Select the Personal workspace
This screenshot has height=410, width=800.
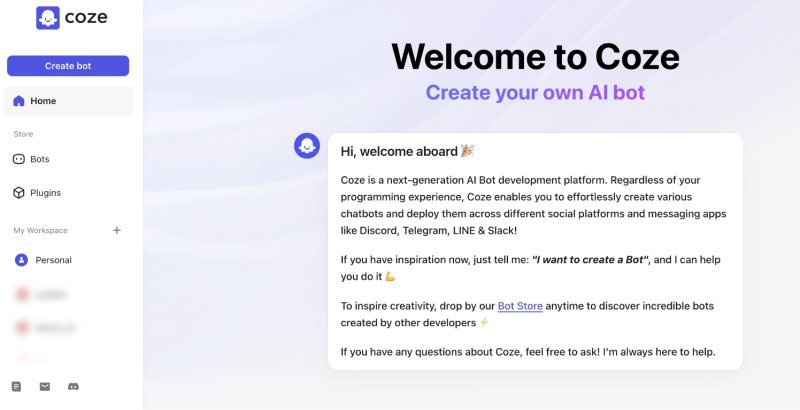click(x=68, y=260)
